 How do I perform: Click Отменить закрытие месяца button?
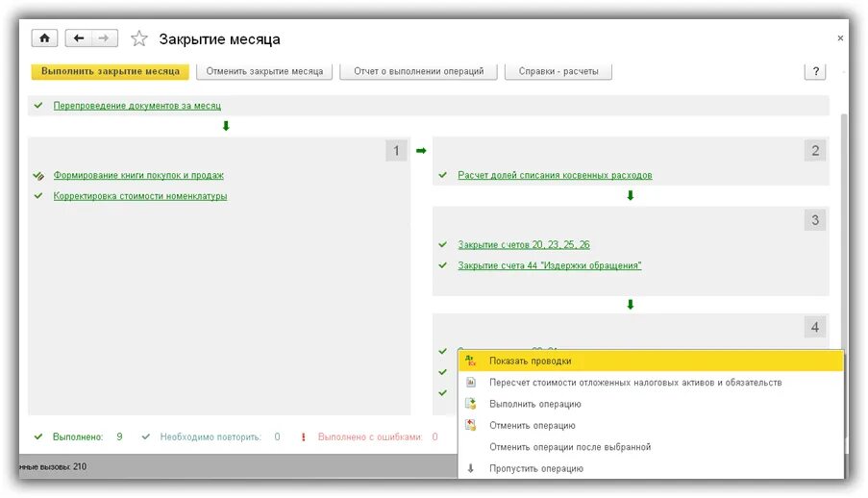(x=264, y=71)
